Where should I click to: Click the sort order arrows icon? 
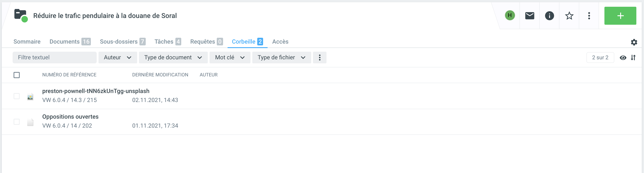tap(633, 58)
